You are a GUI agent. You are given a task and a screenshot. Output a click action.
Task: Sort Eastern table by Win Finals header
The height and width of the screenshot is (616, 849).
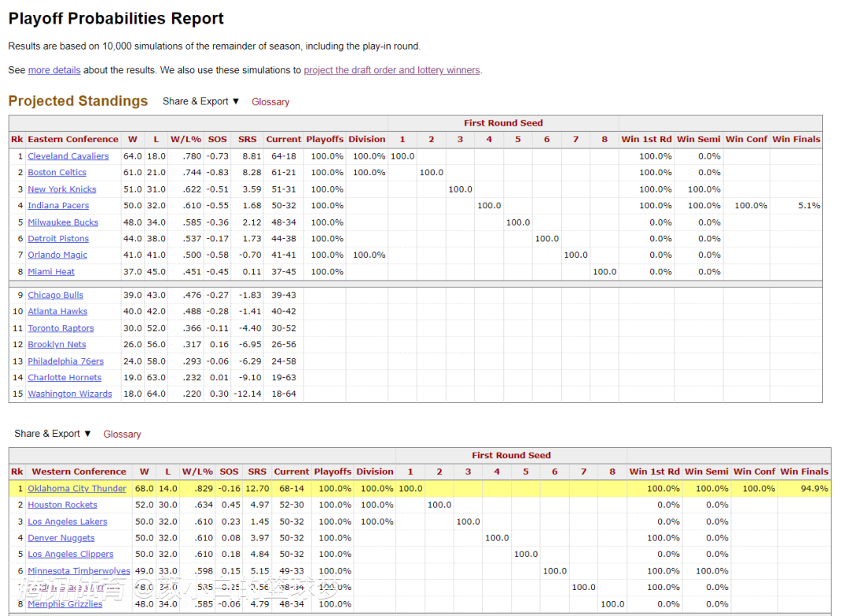796,139
